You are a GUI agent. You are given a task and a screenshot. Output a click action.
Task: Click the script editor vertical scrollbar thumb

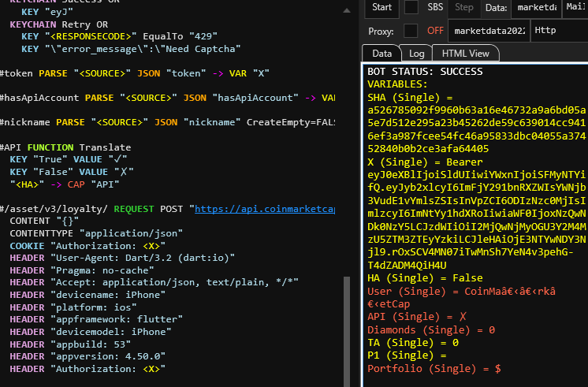(347, 332)
